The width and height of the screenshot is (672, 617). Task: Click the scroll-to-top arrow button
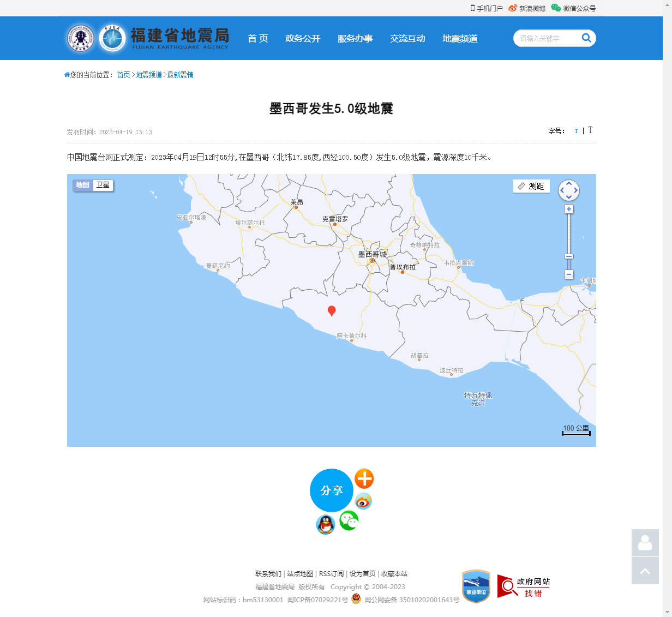click(645, 571)
